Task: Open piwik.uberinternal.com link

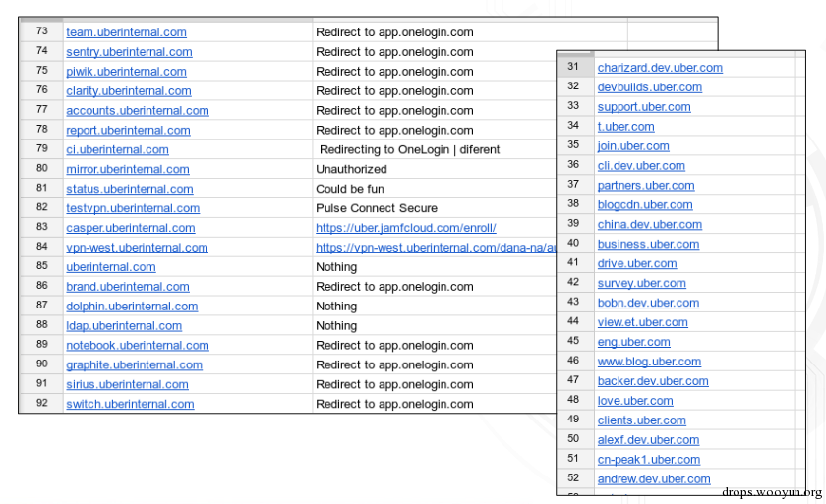Action: pos(126,72)
